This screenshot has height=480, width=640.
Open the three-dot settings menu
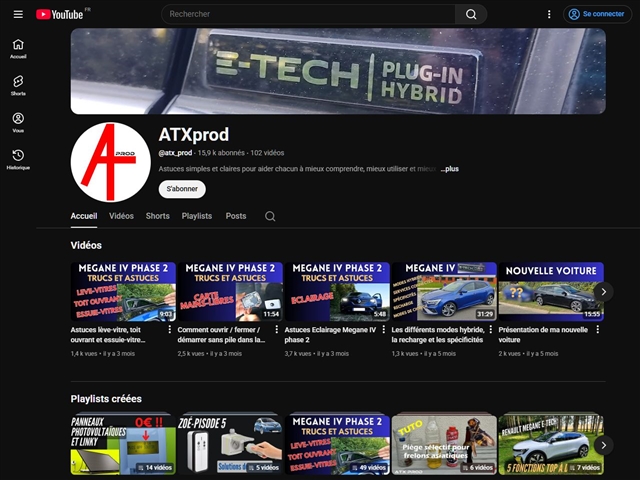[549, 14]
